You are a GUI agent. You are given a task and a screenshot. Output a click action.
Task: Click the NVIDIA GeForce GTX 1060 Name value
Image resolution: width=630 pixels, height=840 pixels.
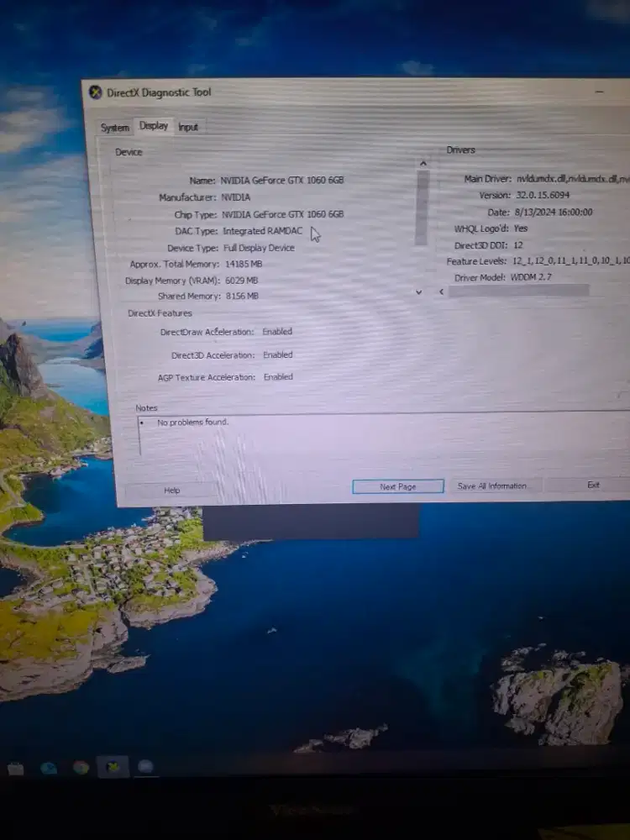tap(281, 181)
